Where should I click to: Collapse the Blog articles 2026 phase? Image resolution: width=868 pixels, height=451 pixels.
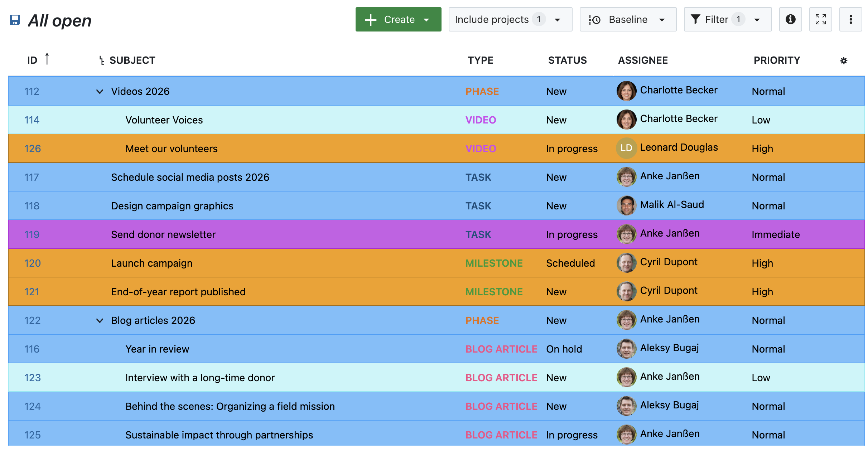point(100,321)
